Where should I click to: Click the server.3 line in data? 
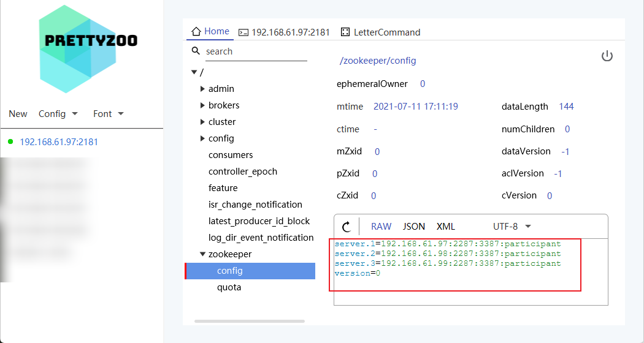click(448, 263)
